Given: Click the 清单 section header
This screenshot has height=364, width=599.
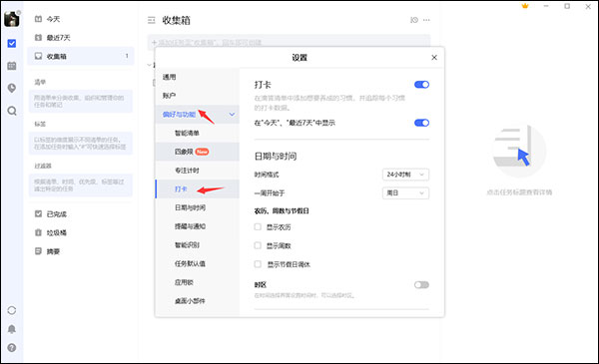Looking at the screenshot, I should tap(40, 82).
